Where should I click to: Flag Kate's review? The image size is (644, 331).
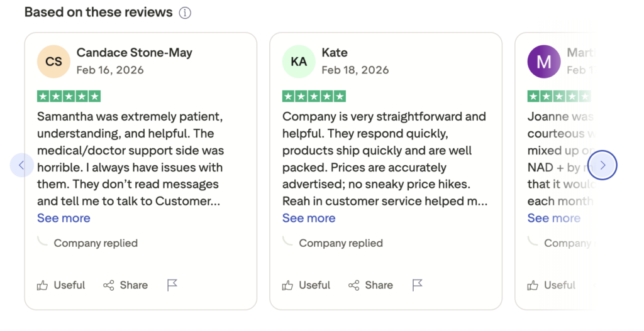[x=418, y=285]
